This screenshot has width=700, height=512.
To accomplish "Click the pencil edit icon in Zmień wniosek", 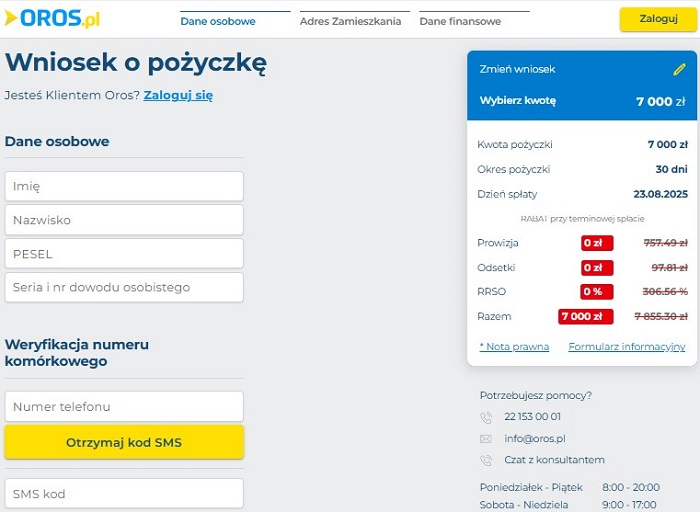I will (x=679, y=70).
